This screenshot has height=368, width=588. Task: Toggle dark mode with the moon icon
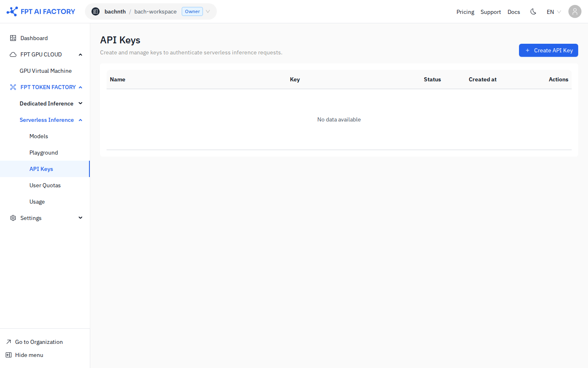coord(533,11)
